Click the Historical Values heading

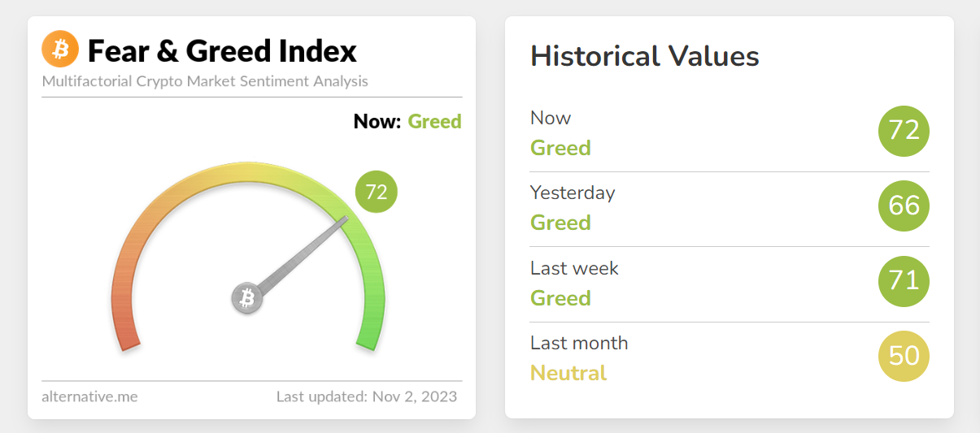point(644,56)
